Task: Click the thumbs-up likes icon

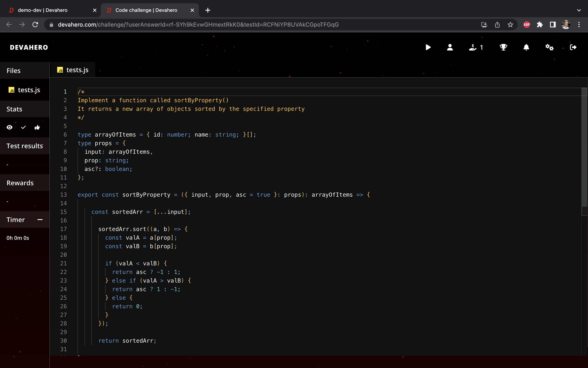Action: click(37, 127)
